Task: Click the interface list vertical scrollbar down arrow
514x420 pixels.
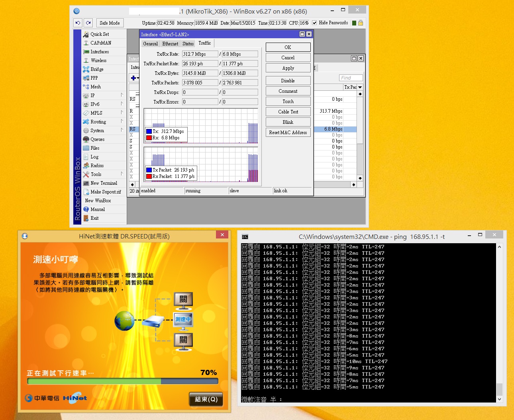Action: pyautogui.click(x=360, y=178)
